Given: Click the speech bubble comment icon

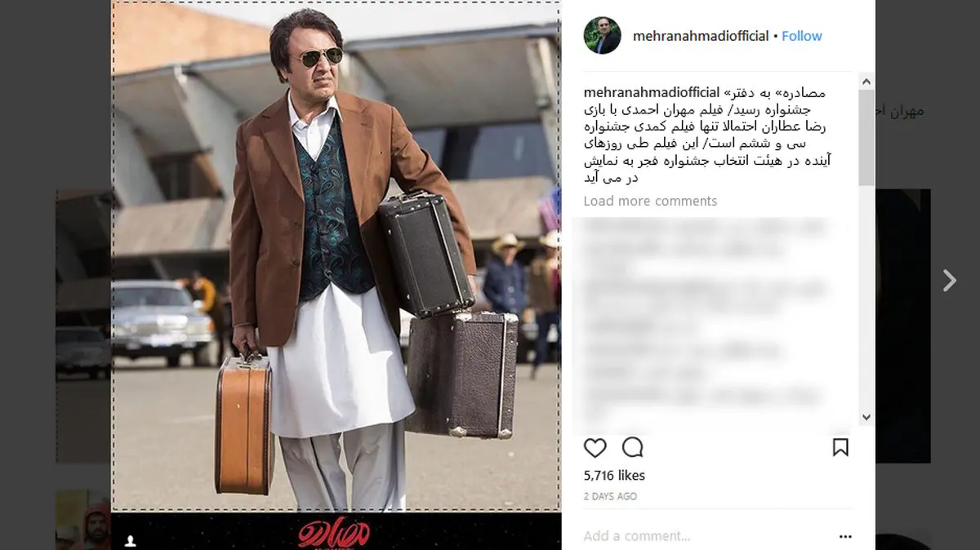Looking at the screenshot, I should 633,447.
